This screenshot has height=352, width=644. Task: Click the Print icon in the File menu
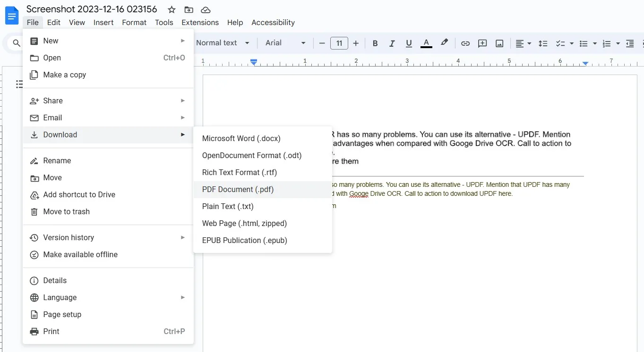(x=34, y=332)
